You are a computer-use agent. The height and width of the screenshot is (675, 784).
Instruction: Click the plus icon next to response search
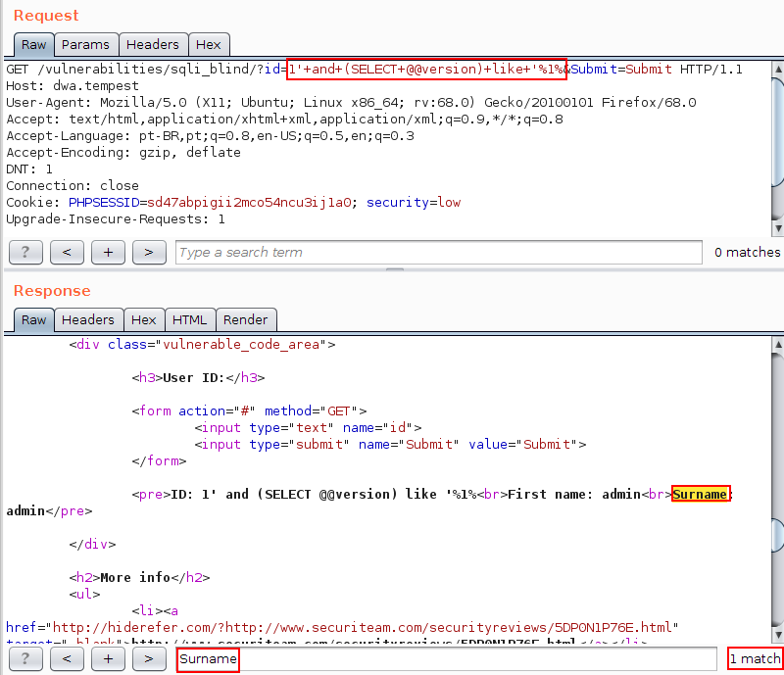[108, 658]
